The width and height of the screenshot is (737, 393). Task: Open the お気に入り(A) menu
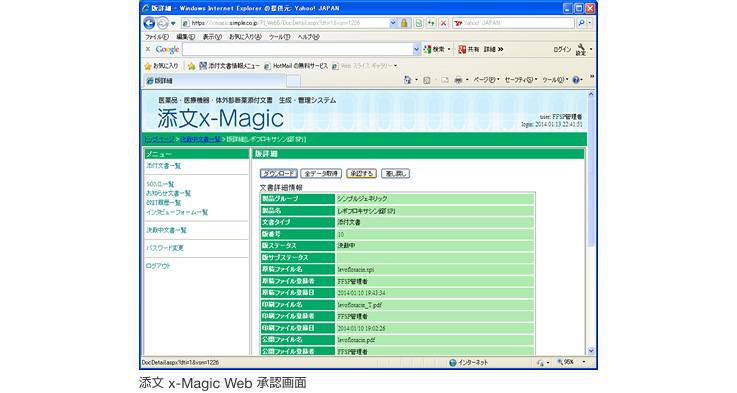coord(245,37)
